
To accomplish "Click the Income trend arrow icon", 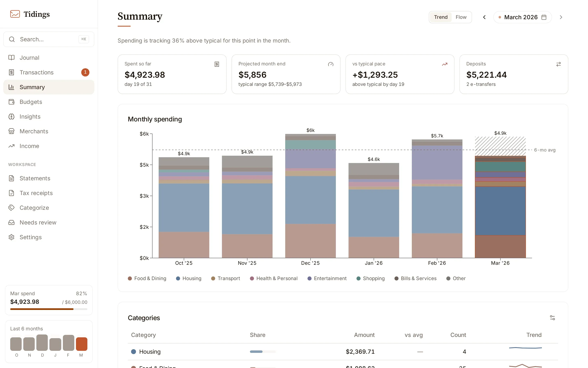I will 11,146.
